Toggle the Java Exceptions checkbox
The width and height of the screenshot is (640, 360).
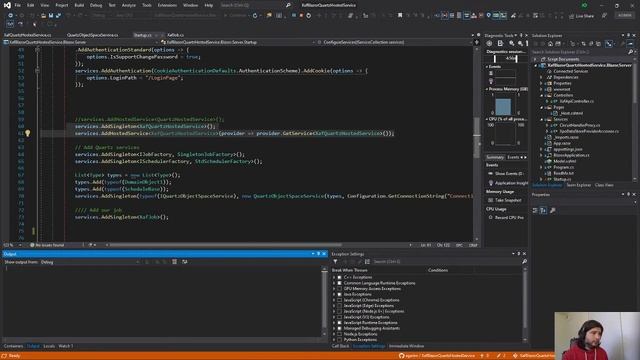tap(340, 294)
